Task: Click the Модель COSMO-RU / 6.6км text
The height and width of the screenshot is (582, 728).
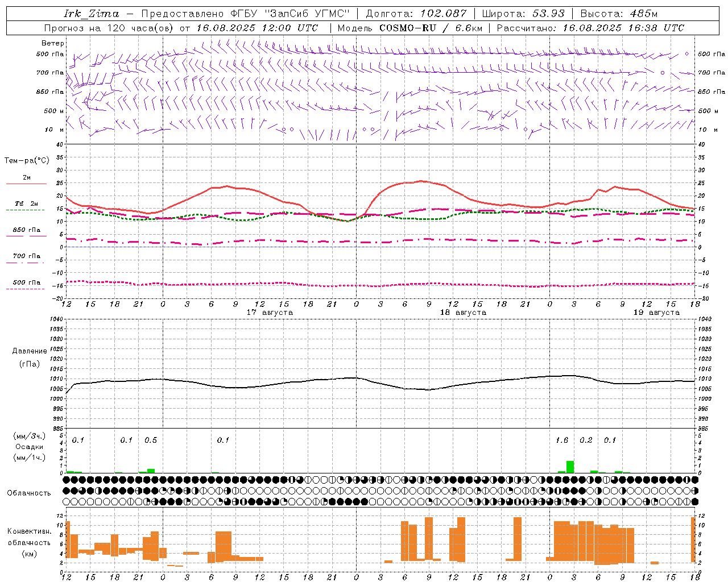Action: click(x=410, y=28)
